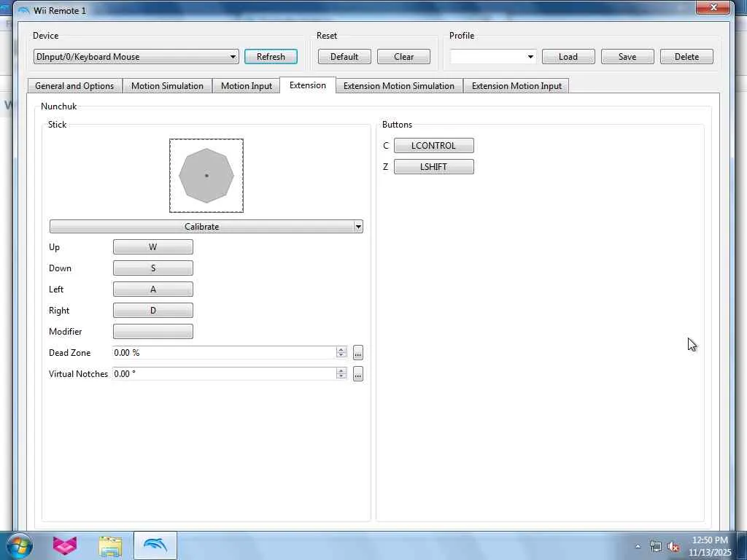Image resolution: width=747 pixels, height=560 pixels.
Task: Remap the stick Right binding D
Action: tap(153, 311)
